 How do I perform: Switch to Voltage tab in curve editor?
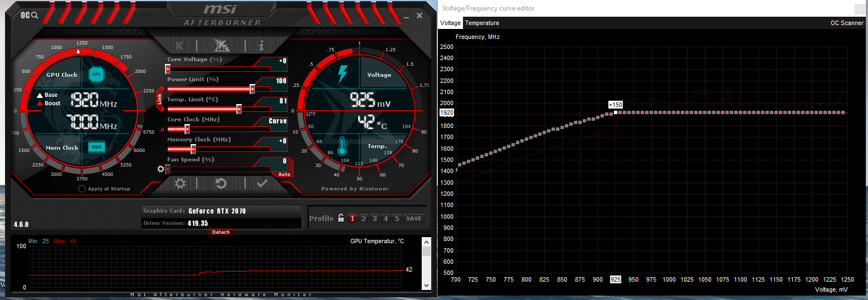coord(450,23)
